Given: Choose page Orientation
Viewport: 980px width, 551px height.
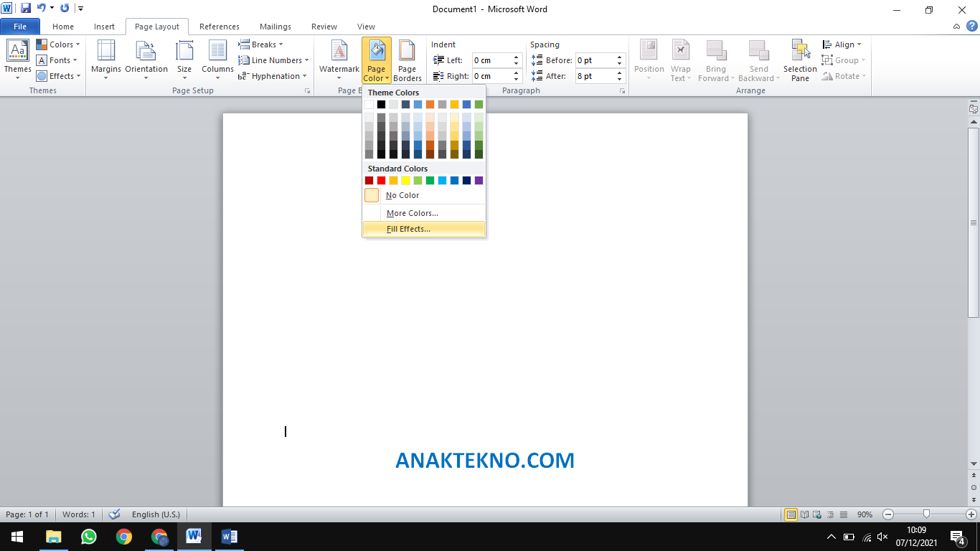Looking at the screenshot, I should pyautogui.click(x=146, y=60).
